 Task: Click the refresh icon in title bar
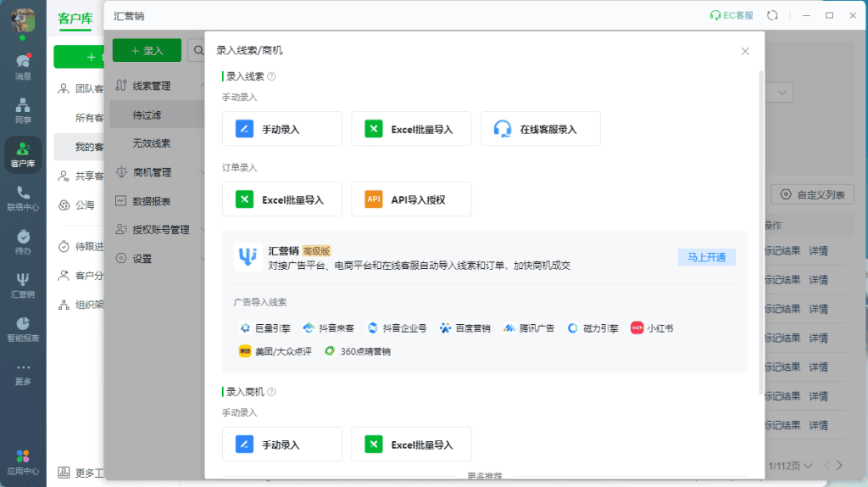pyautogui.click(x=772, y=15)
